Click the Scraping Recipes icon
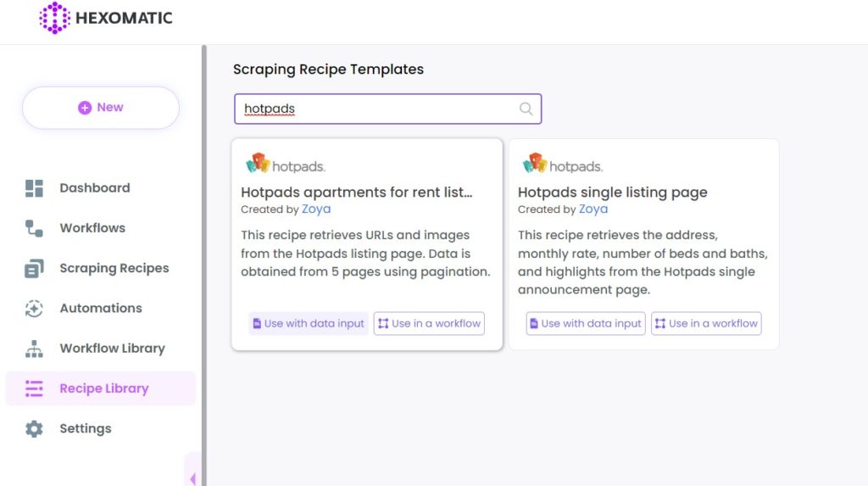This screenshot has width=868, height=486. tap(34, 268)
